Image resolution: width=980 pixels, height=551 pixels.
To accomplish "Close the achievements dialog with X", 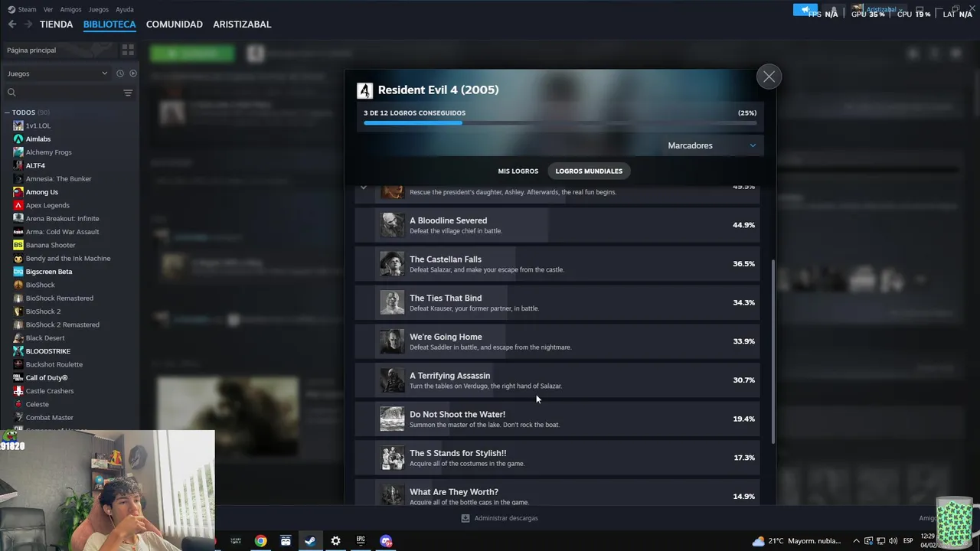I will [x=769, y=77].
